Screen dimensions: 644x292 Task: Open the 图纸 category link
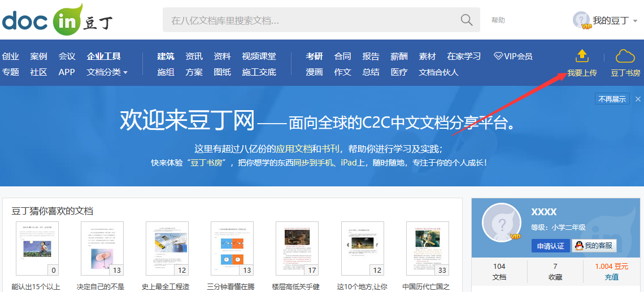[222, 72]
